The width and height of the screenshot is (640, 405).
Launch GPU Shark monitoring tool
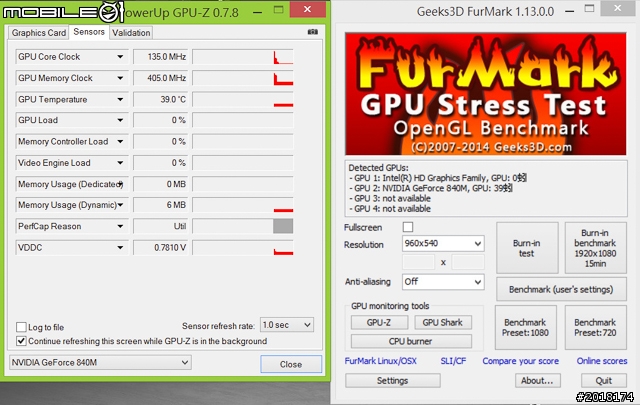[x=443, y=322]
